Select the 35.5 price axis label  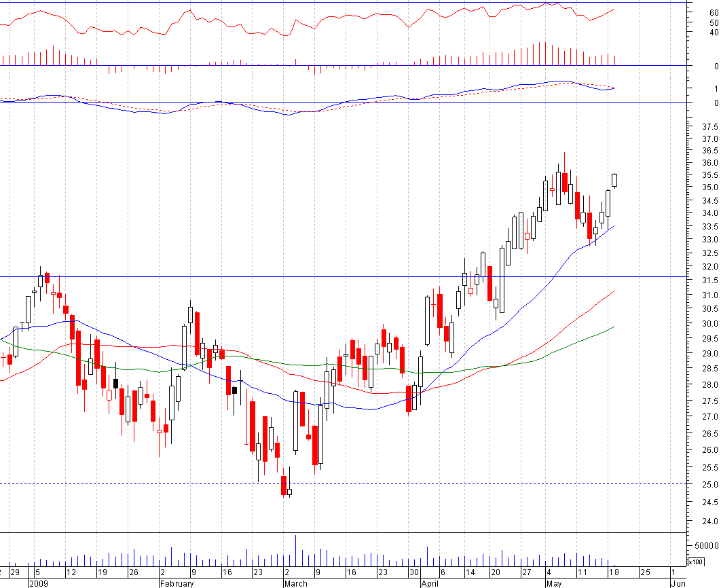point(710,175)
